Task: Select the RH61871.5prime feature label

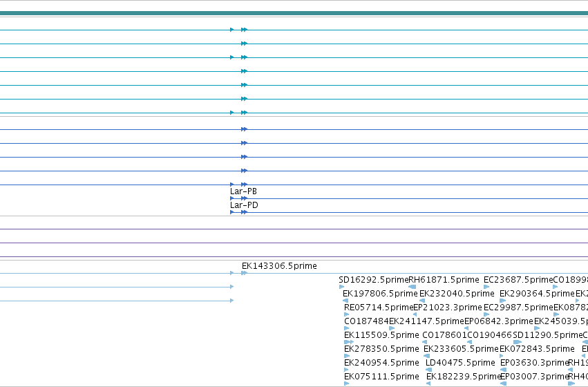Action: pyautogui.click(x=444, y=280)
